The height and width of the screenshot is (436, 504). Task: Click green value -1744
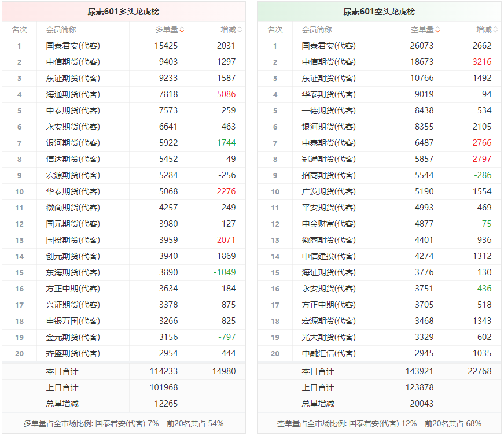[x=225, y=143]
